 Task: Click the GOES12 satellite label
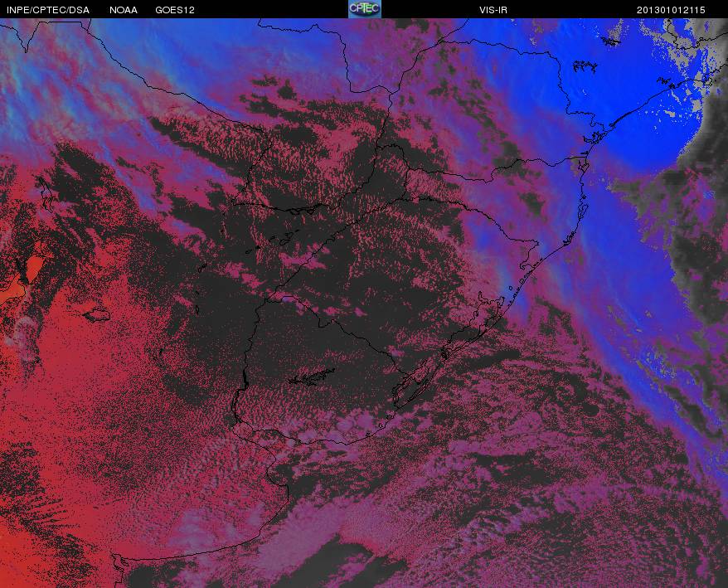pyautogui.click(x=175, y=10)
